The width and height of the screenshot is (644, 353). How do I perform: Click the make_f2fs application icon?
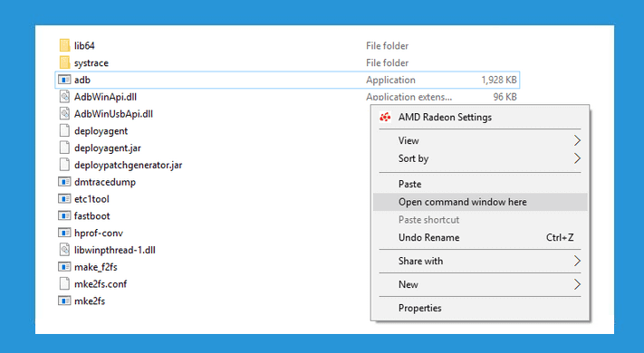point(64,267)
